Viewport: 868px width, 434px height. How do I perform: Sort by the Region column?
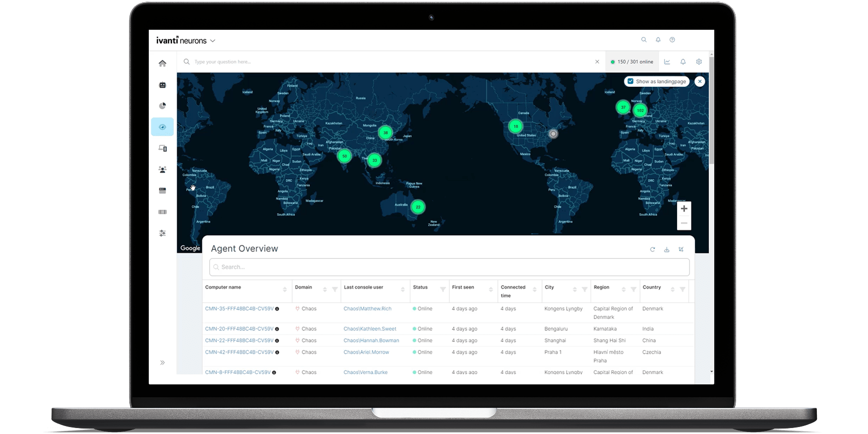[623, 290]
